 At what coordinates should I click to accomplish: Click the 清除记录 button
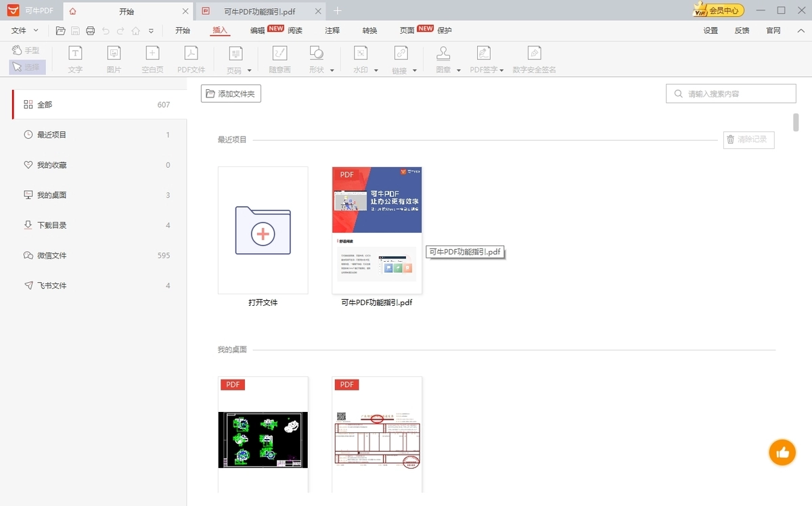(x=748, y=139)
